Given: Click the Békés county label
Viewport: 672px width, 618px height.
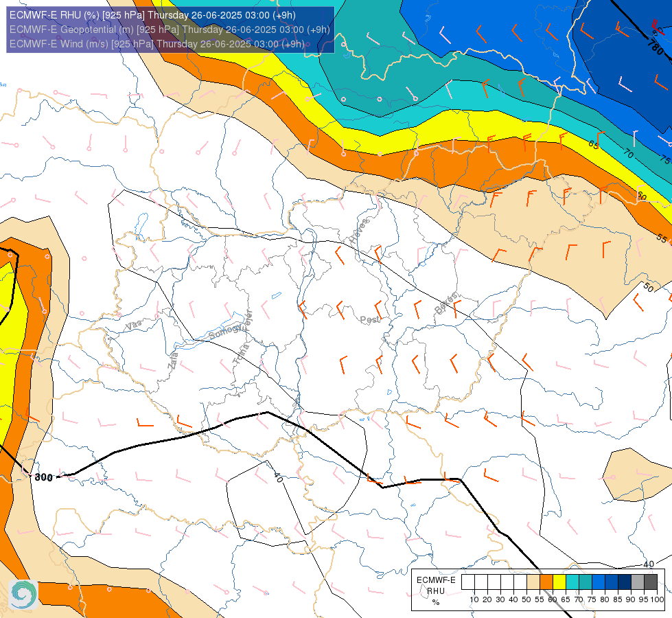Looking at the screenshot, I should [x=446, y=303].
